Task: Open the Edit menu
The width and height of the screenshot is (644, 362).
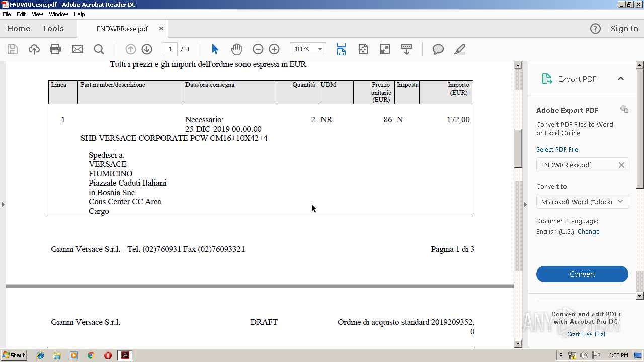Action: pos(21,14)
